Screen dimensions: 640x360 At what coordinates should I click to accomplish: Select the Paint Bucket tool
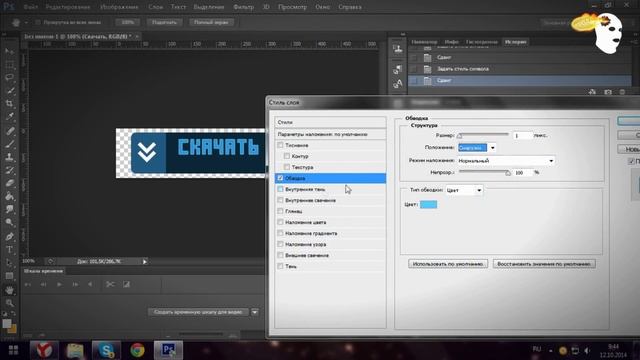click(9, 196)
